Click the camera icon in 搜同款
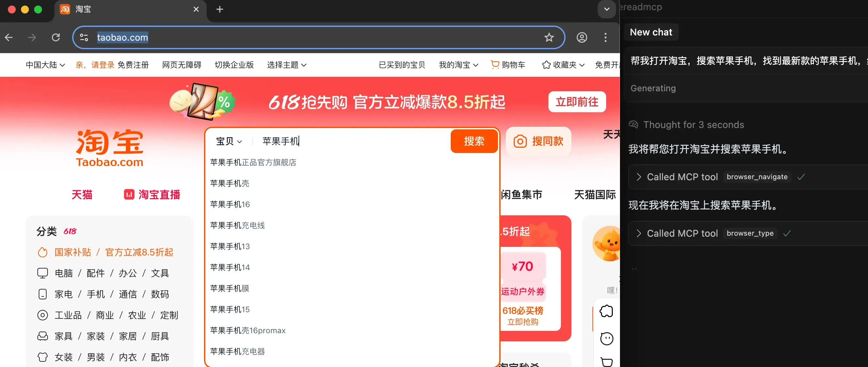Image resolution: width=868 pixels, height=367 pixels. 520,141
